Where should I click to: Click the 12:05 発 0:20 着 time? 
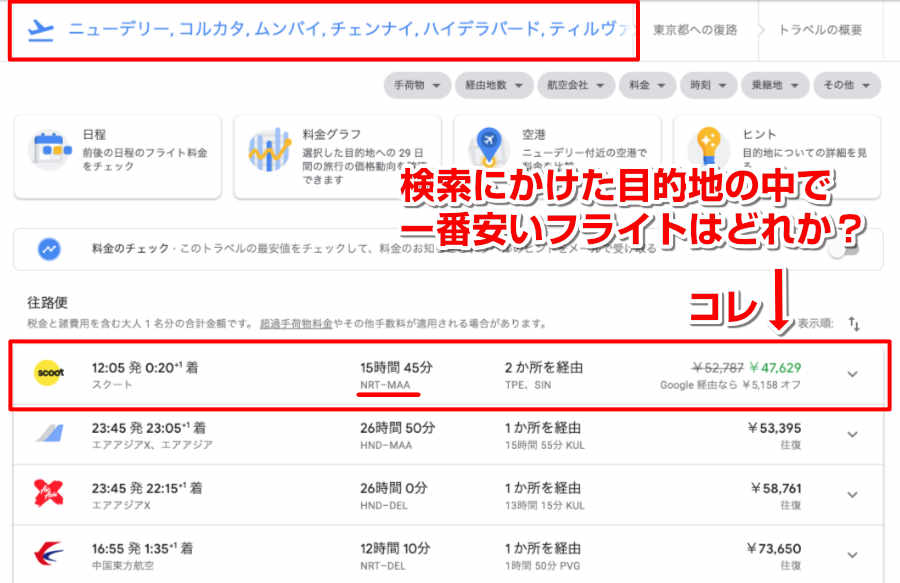pos(145,367)
